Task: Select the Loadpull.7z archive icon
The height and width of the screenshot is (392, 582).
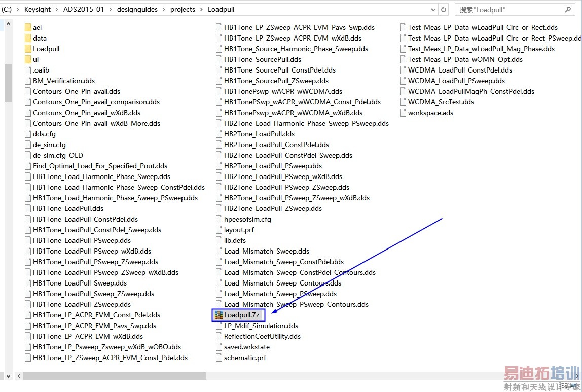Action: (219, 315)
